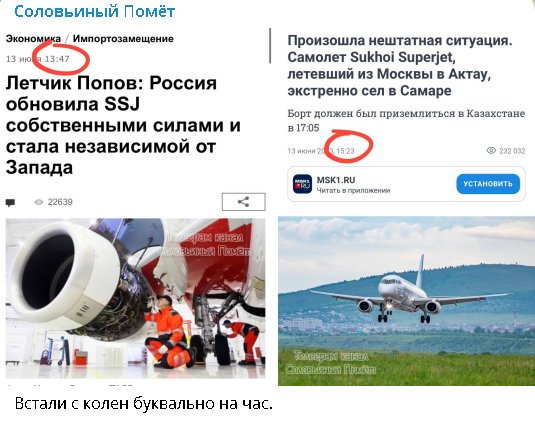Click the eye views icon beside 22639
The image size is (535, 423).
(x=39, y=202)
